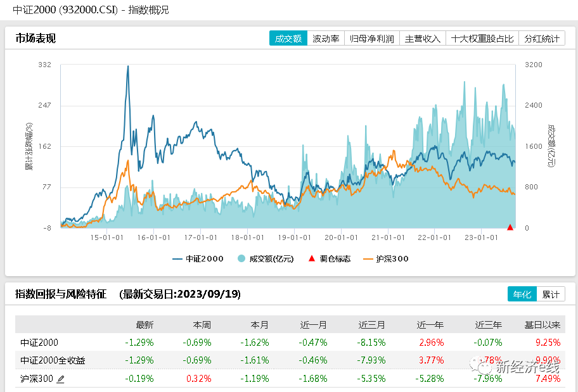Click the -7.93% value in 全收益 row
The image size is (578, 392).
point(371,360)
